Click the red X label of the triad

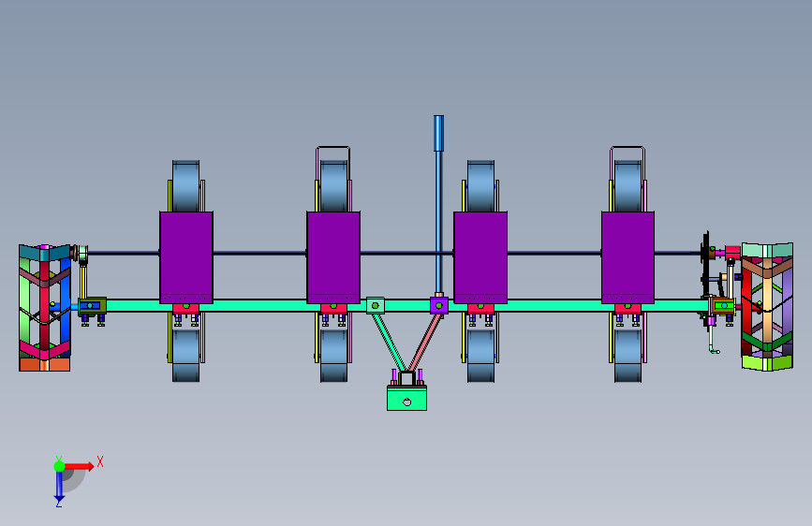pos(100,461)
